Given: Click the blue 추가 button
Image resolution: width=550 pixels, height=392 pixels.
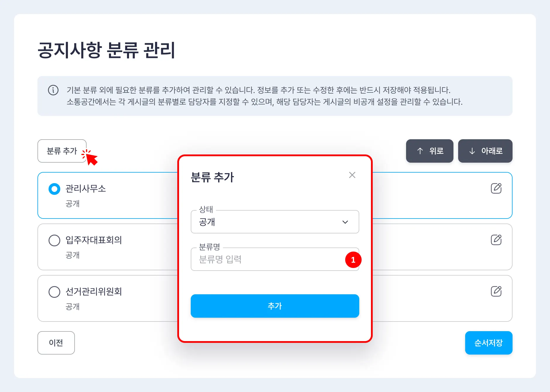Looking at the screenshot, I should tap(275, 306).
